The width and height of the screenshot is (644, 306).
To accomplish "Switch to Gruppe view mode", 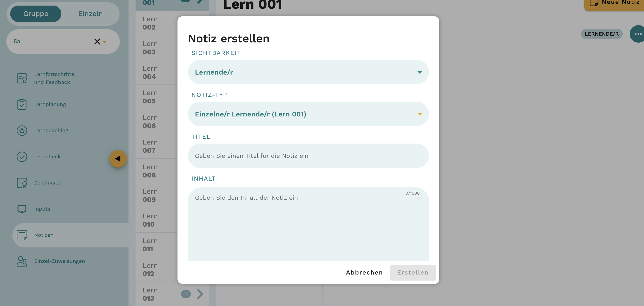I will point(36,14).
